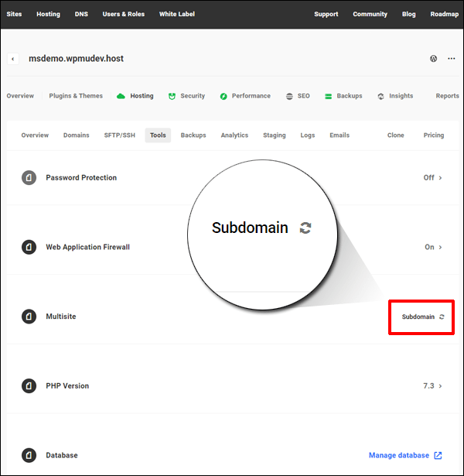This screenshot has height=476, width=464.
Task: Click the Database row icon
Action: click(x=29, y=455)
